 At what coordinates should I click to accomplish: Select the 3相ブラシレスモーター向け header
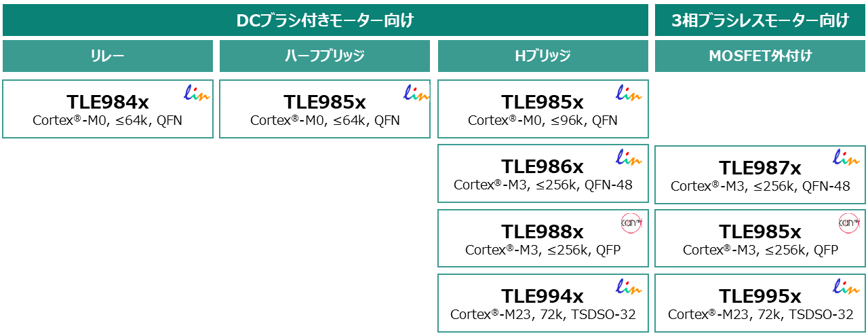[x=760, y=20]
